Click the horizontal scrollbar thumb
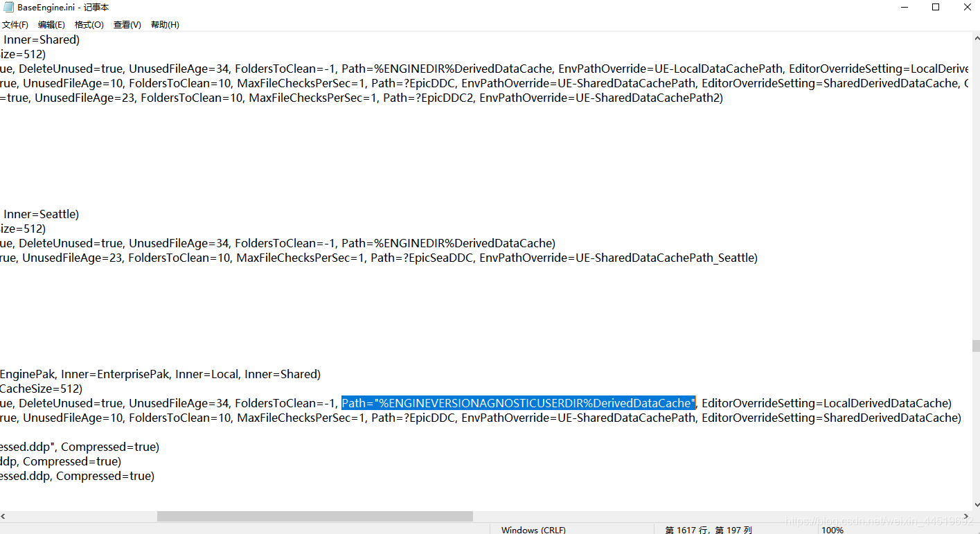Screen dimensions: 980x534 tap(315, 516)
